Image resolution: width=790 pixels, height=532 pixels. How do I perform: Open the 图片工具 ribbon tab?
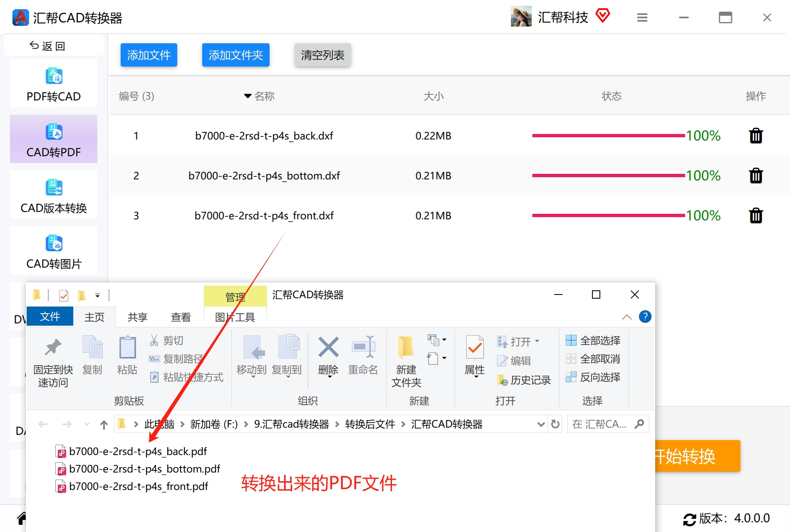click(x=235, y=317)
